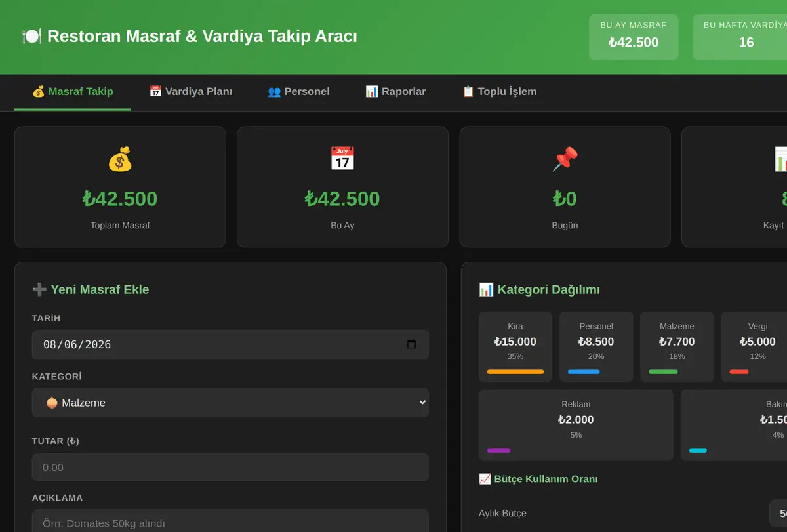Viewport: 787px width, 532px height.
Task: Switch to the Masraf Takip tab
Action: point(73,92)
